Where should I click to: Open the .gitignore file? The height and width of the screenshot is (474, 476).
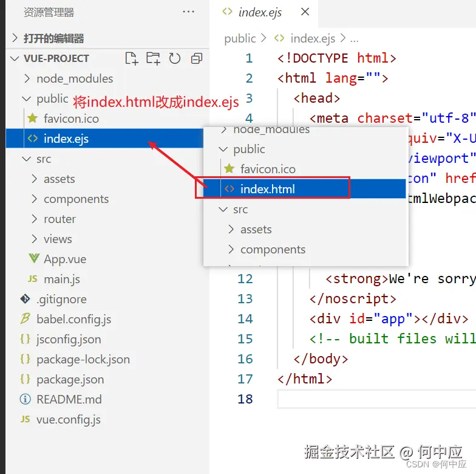tap(61, 299)
